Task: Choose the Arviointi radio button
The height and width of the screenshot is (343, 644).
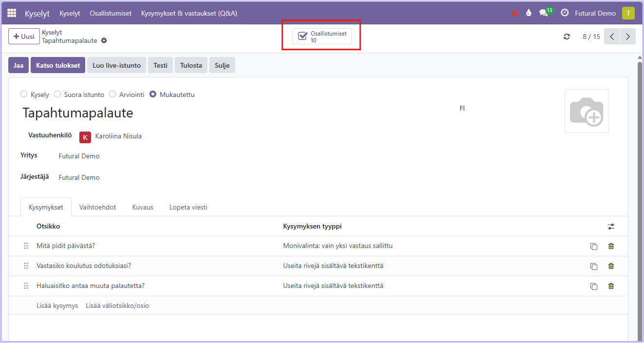Action: [112, 95]
